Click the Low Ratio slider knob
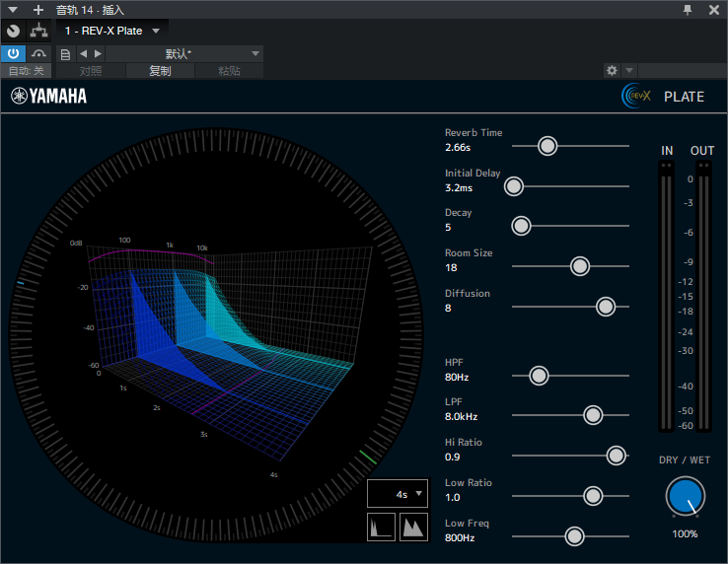The width and height of the screenshot is (728, 564). click(593, 496)
